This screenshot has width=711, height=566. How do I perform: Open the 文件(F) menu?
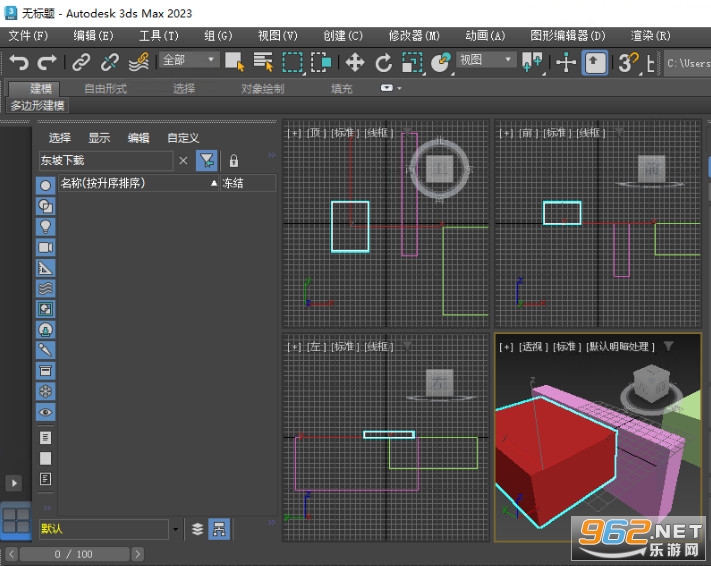[28, 35]
